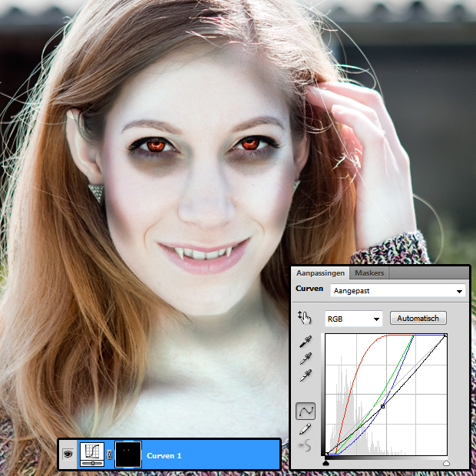Open the RGB channel dropdown
The image size is (476, 476).
point(353,318)
